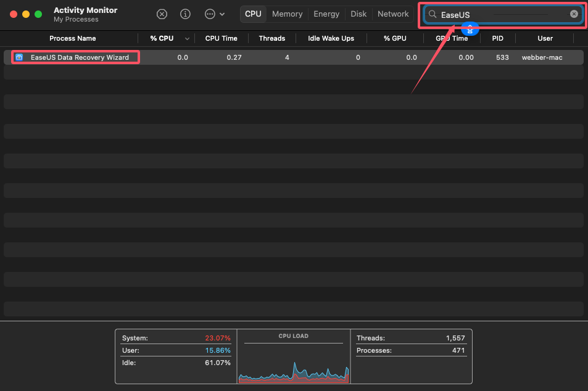Click the Activity Monitor window title
This screenshot has height=391, width=588.
[86, 10]
